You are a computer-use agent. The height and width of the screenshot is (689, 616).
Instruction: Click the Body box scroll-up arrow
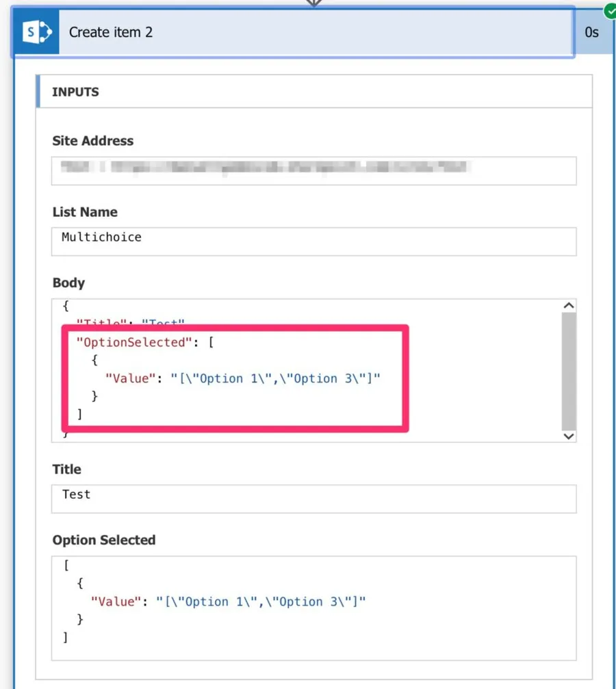click(x=568, y=306)
